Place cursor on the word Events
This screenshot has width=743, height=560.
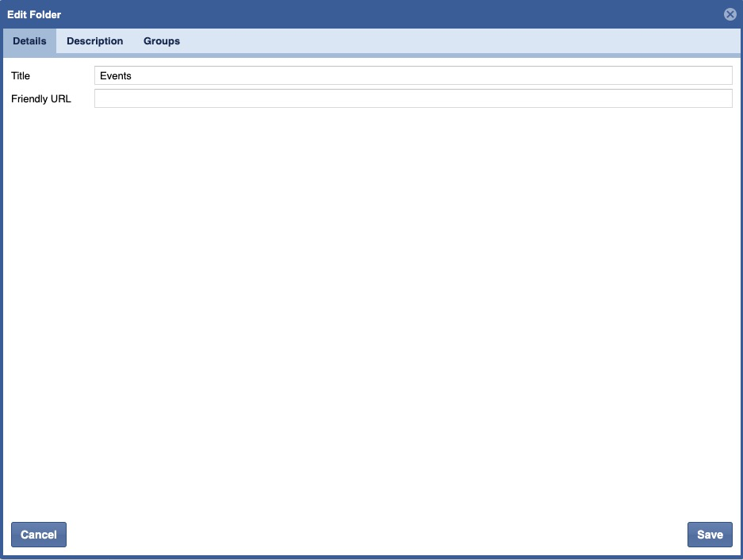(116, 76)
